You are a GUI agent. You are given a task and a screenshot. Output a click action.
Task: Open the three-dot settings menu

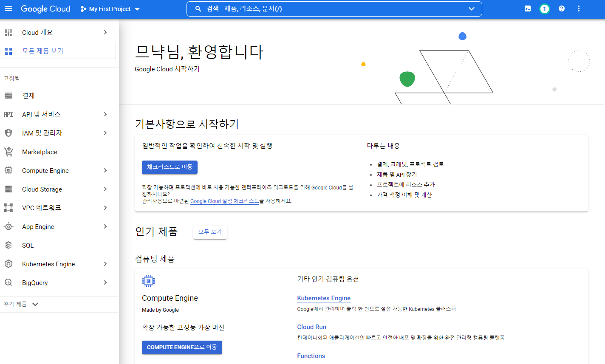[x=579, y=9]
